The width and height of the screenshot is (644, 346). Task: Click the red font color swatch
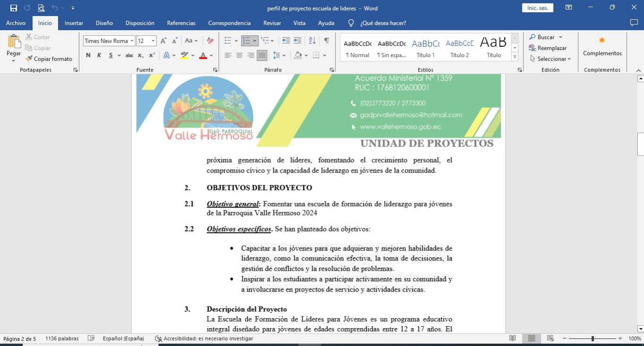pyautogui.click(x=203, y=55)
